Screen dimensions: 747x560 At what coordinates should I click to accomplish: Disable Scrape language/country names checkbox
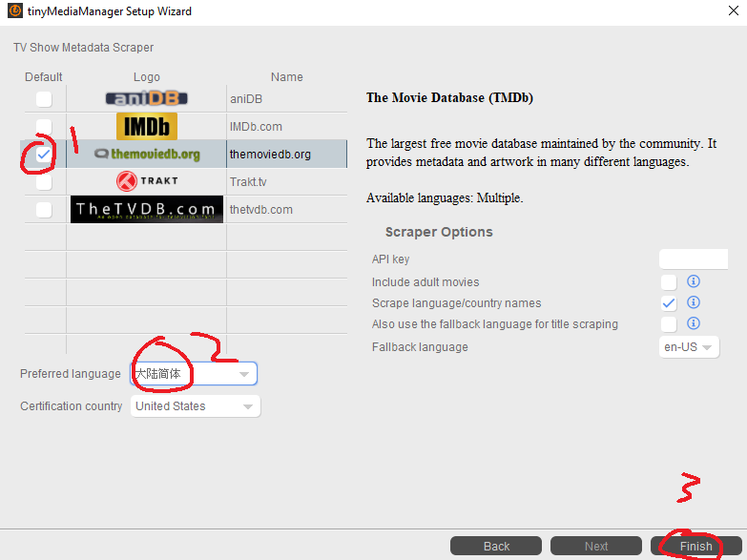[x=669, y=303]
